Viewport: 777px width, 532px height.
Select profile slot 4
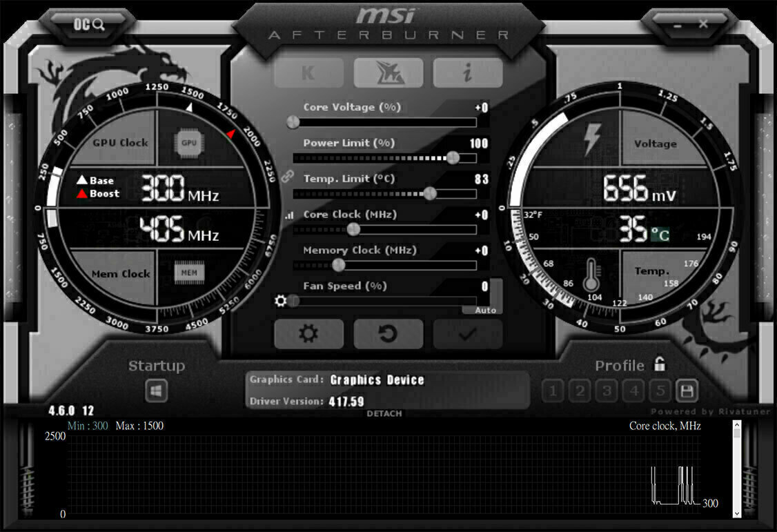point(633,391)
